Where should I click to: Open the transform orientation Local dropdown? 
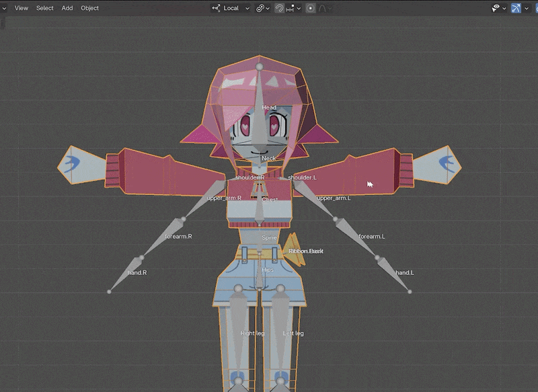231,8
